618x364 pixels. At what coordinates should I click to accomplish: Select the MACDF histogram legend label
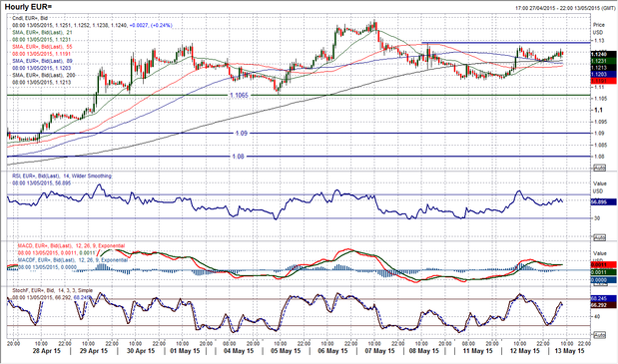point(73,260)
